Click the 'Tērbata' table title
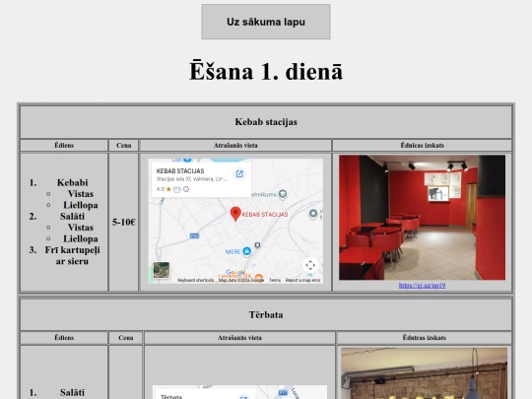This screenshot has width=532, height=399. click(266, 314)
